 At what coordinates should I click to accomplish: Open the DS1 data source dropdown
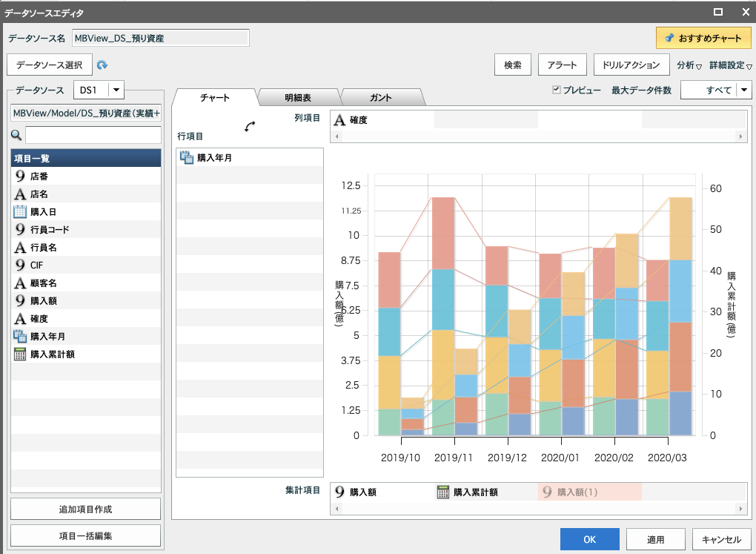pyautogui.click(x=116, y=90)
